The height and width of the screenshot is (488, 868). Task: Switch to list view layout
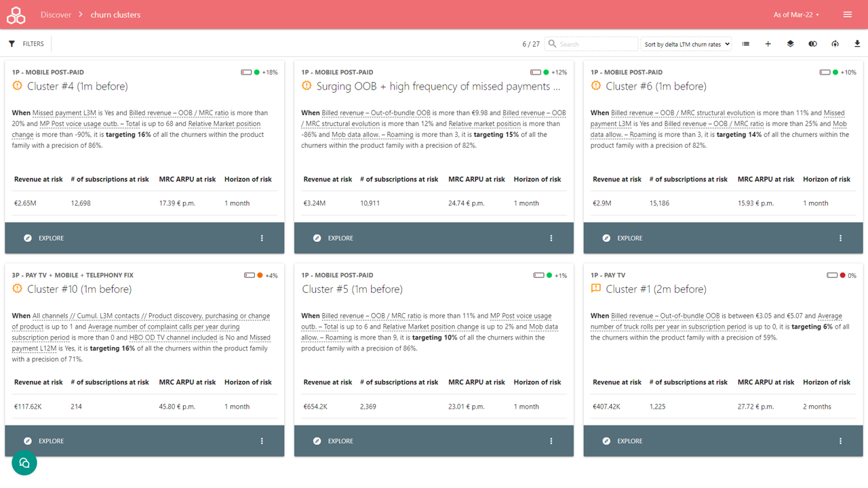[746, 44]
